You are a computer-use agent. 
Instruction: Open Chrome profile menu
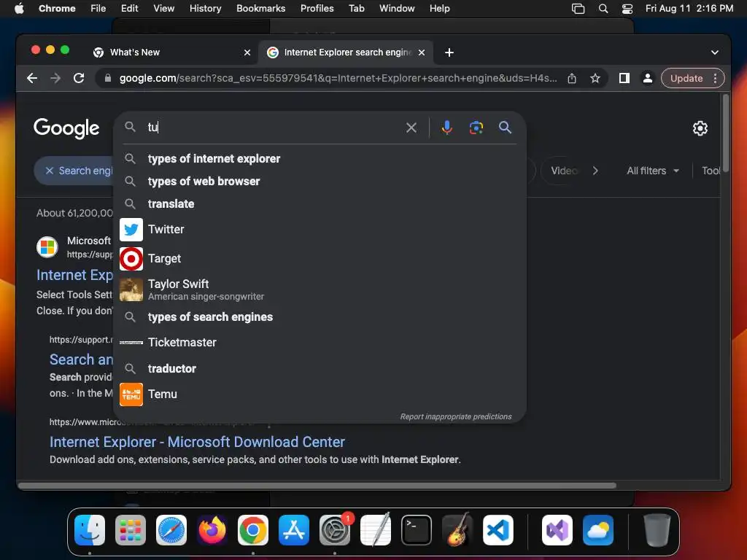tap(648, 78)
